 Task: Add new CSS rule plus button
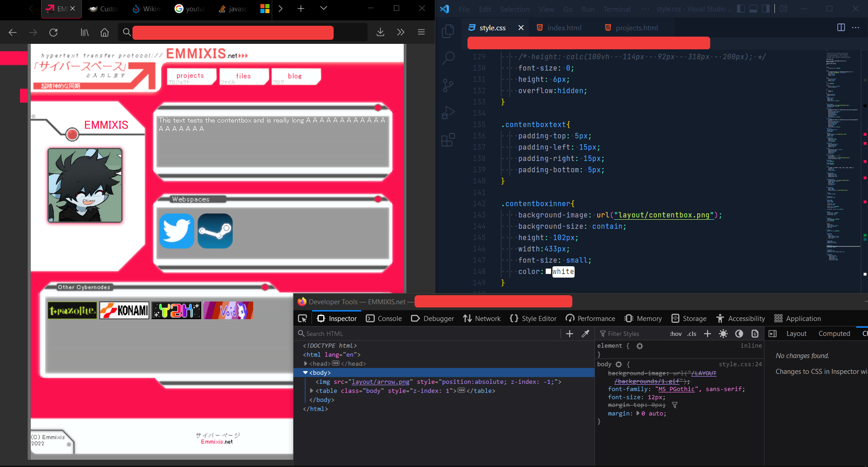tap(708, 334)
